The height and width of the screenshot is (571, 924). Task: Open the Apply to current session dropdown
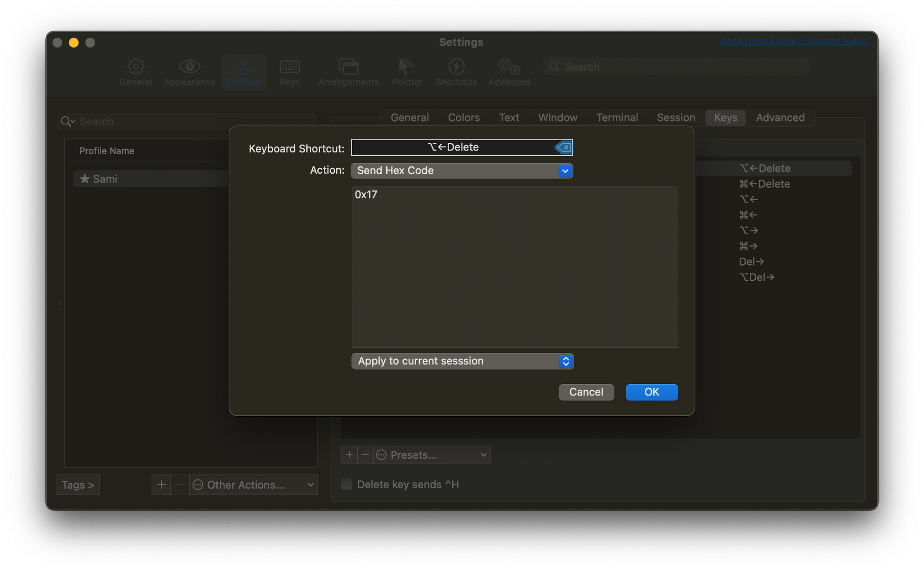click(x=462, y=361)
